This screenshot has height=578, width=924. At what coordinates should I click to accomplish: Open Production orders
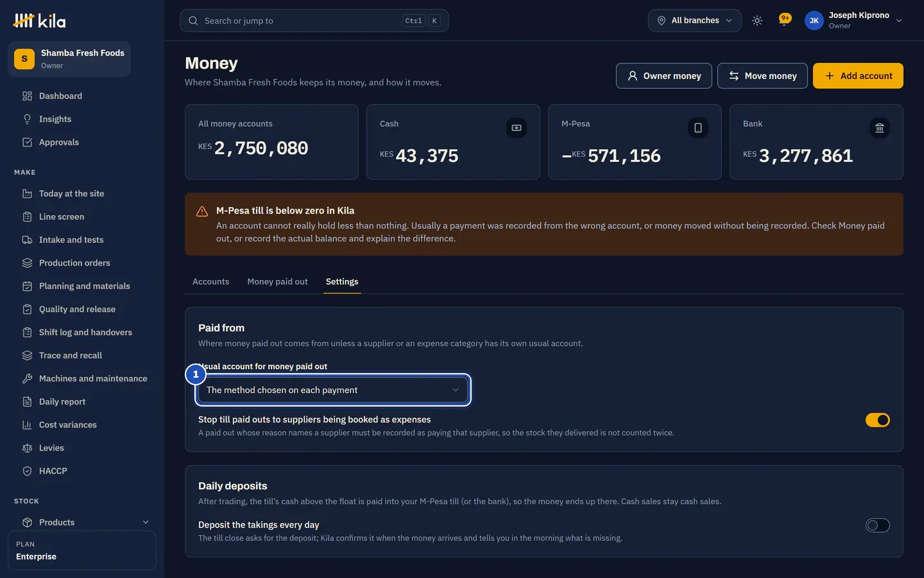[82, 263]
